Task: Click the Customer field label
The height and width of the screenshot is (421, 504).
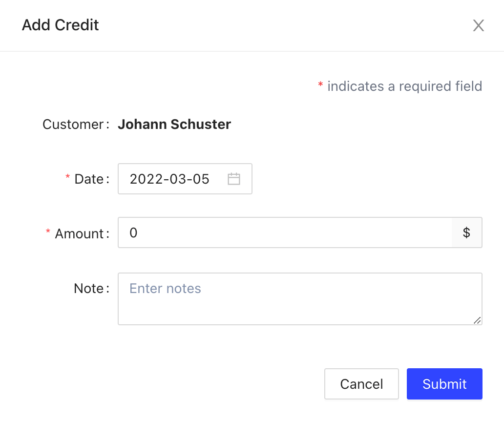Action: pyautogui.click(x=73, y=125)
